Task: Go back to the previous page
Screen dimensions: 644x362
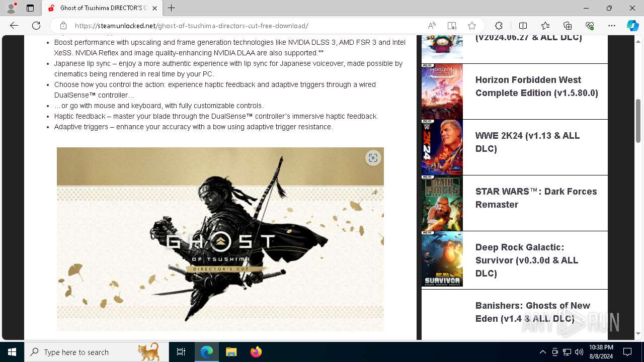Action: click(14, 26)
